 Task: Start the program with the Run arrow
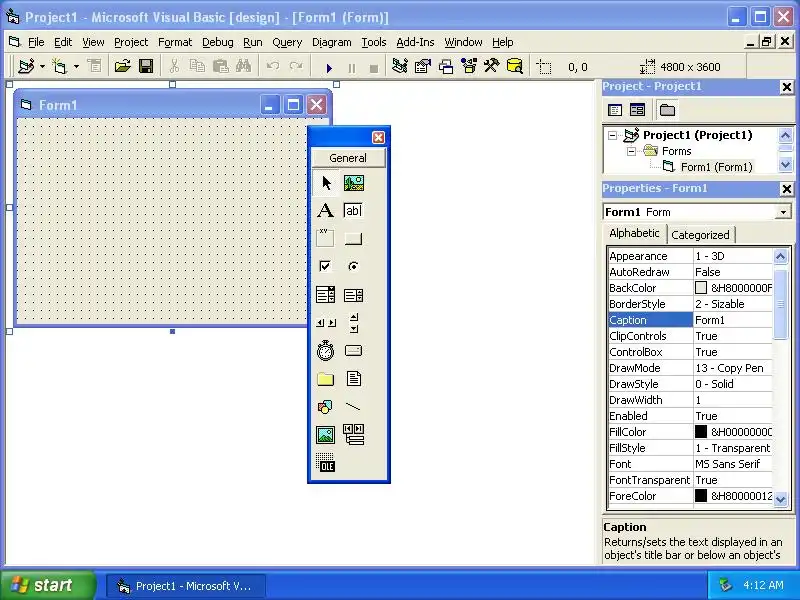(329, 67)
